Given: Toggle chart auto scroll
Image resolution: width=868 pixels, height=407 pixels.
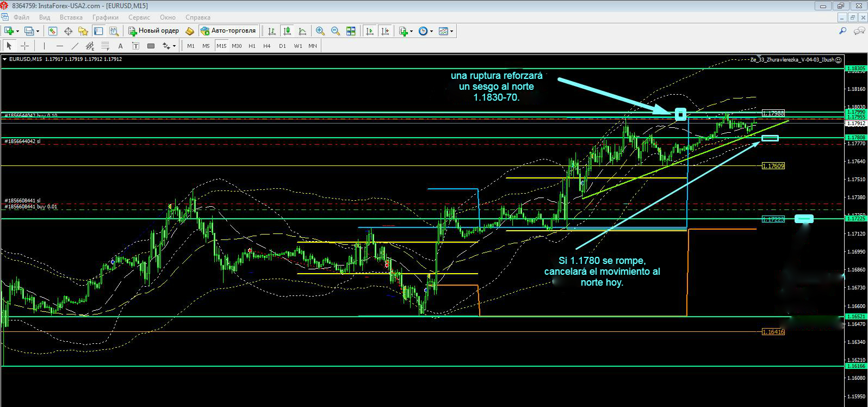Looking at the screenshot, I should point(370,31).
